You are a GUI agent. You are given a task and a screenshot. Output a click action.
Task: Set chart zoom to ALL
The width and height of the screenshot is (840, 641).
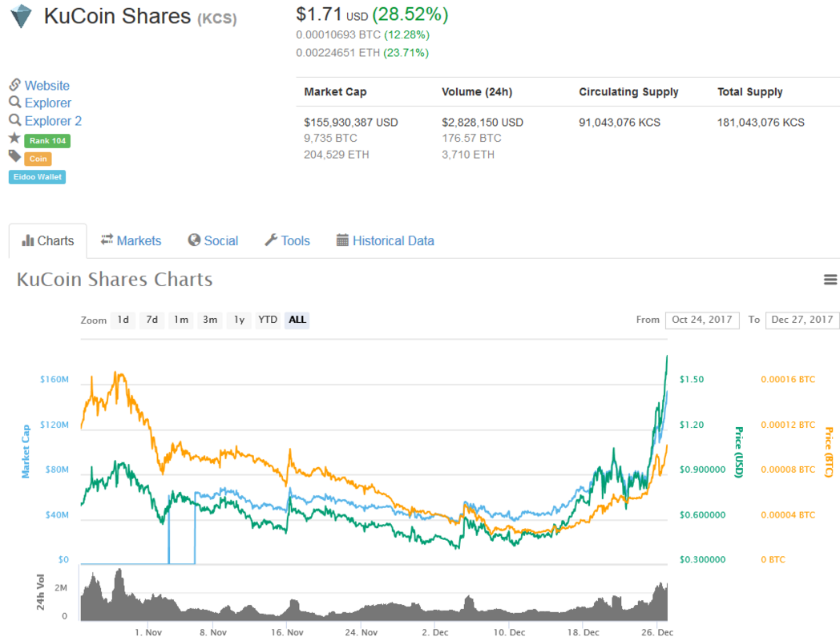point(297,320)
